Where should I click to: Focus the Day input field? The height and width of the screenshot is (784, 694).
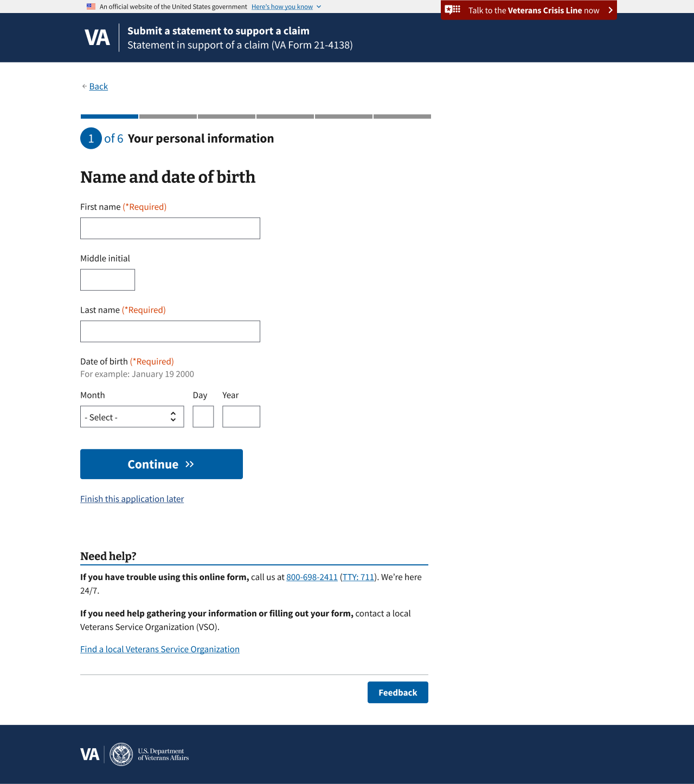click(203, 417)
